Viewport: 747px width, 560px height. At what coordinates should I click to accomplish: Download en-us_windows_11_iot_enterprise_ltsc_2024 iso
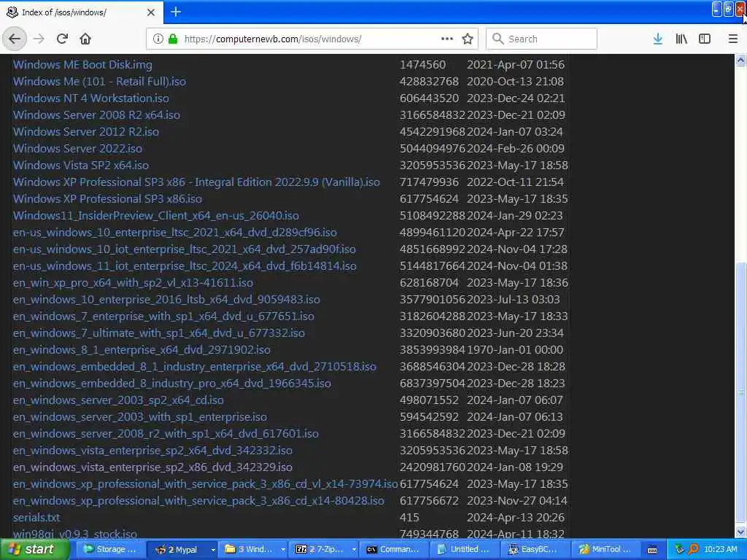[185, 265]
